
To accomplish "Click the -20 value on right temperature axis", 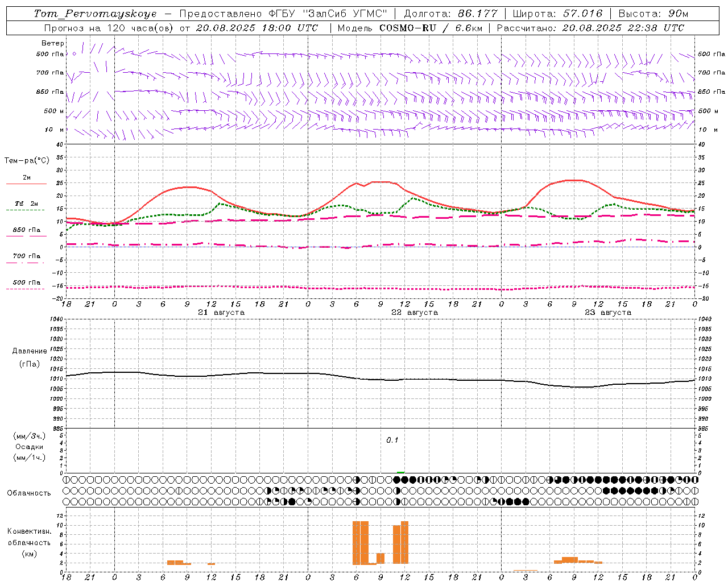I will coord(702,298).
